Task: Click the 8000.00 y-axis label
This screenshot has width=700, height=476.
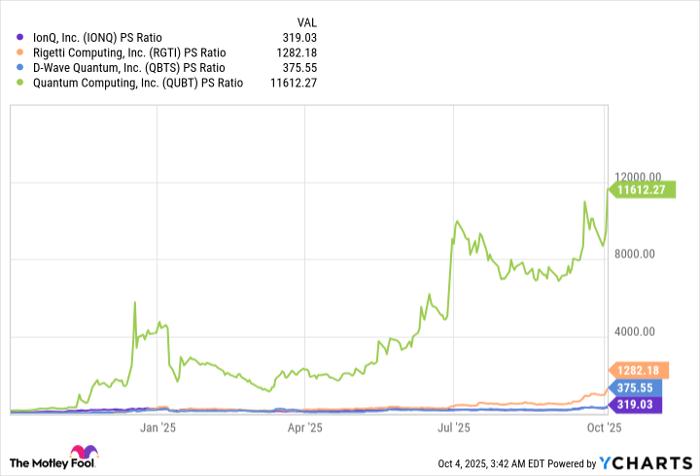Action: tap(635, 254)
